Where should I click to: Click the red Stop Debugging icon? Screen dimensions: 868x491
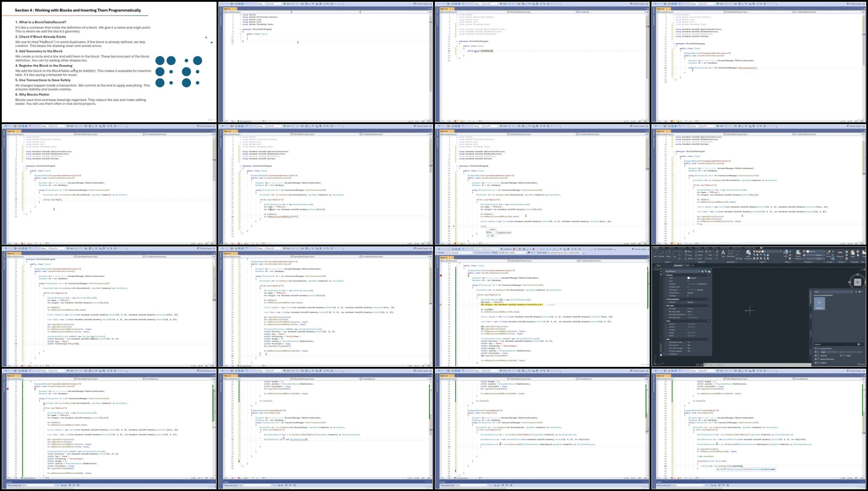[533, 249]
